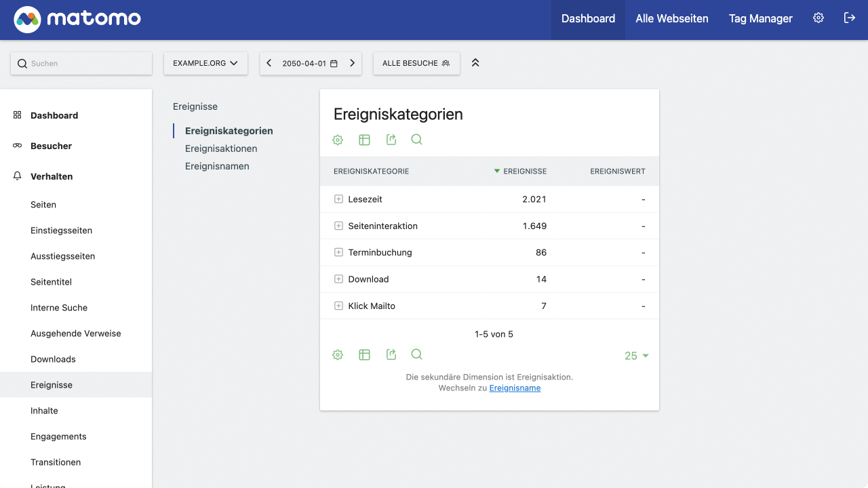The image size is (868, 488).
Task: Expand the Seiteninteraktion row
Action: tap(338, 226)
